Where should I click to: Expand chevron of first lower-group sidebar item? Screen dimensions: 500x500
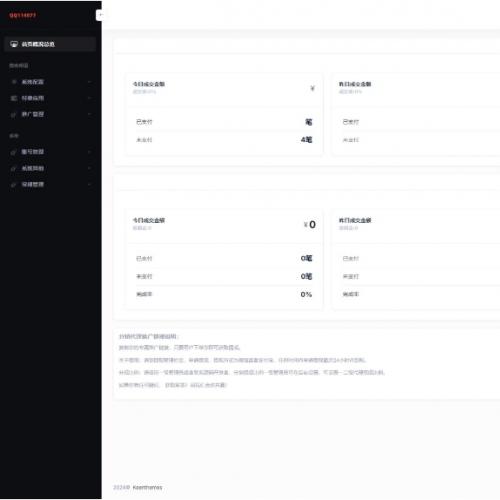89,152
